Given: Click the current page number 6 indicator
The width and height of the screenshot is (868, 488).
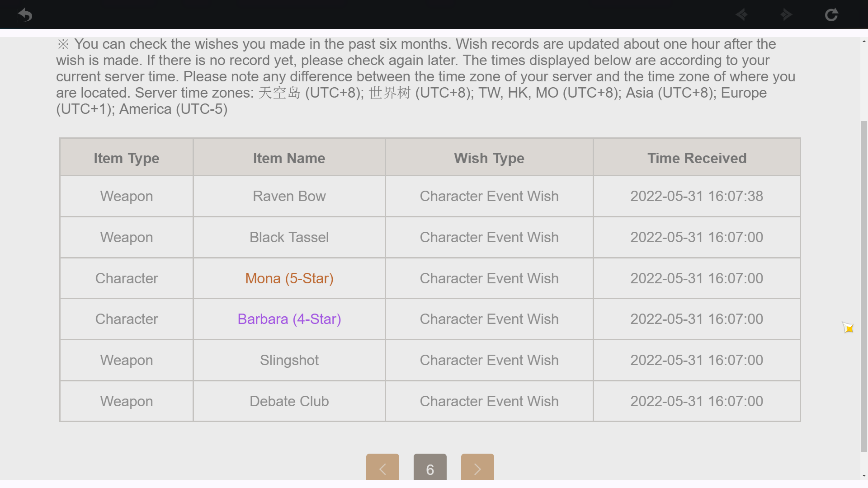Looking at the screenshot, I should click(430, 467).
